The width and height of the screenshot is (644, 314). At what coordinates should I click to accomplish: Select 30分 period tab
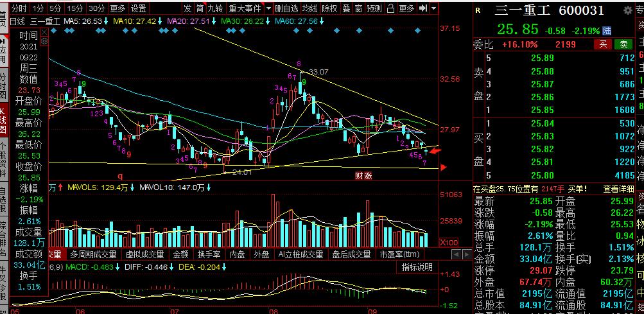(96, 8)
